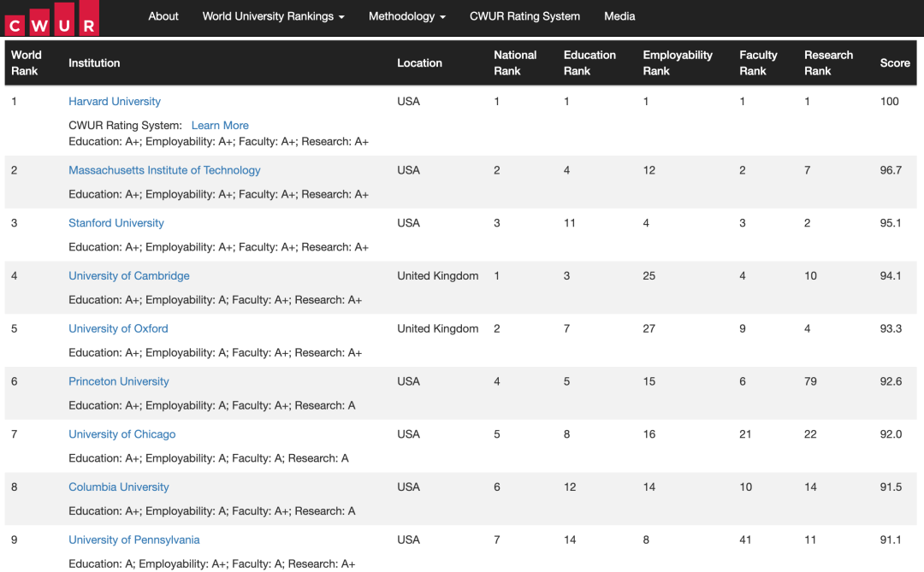Click the Institution column header
Image resolution: width=924 pixels, height=572 pixels.
click(x=94, y=63)
